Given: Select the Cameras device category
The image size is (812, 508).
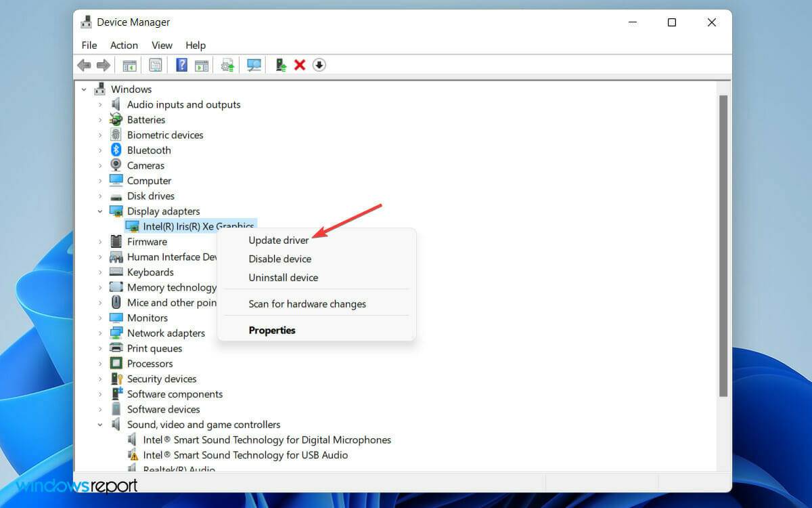Looking at the screenshot, I should 145,165.
